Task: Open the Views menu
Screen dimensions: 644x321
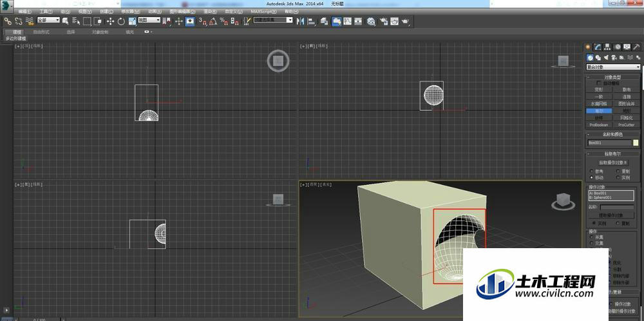Action: point(85,12)
